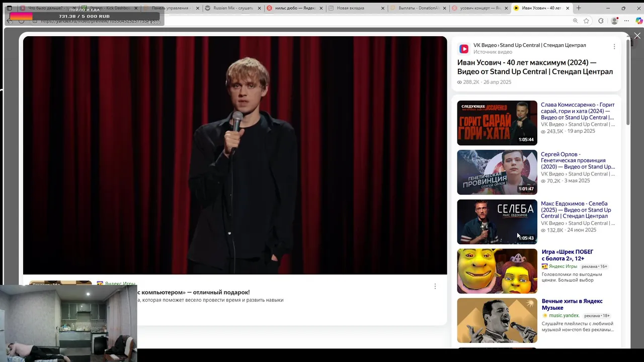Viewport: 644px width, 362px height.
Task: Open the video title Иван Усович - 40 лет максимум
Action: [x=535, y=67]
